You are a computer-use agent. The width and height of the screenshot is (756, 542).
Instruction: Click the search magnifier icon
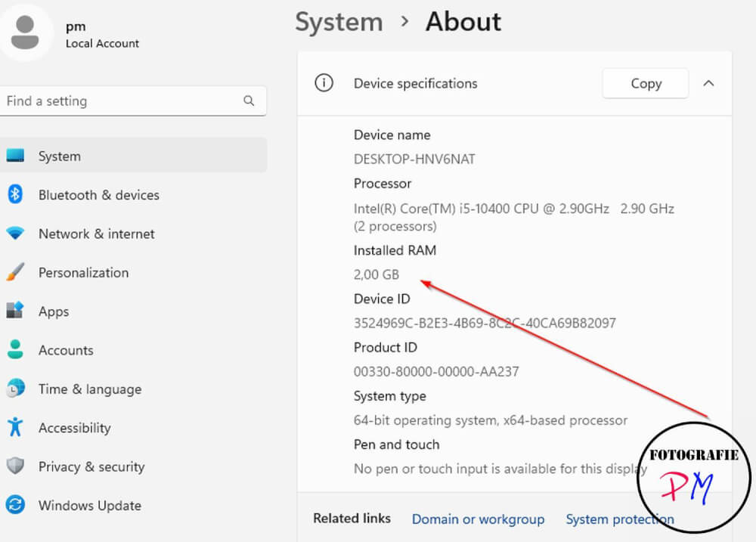point(249,101)
